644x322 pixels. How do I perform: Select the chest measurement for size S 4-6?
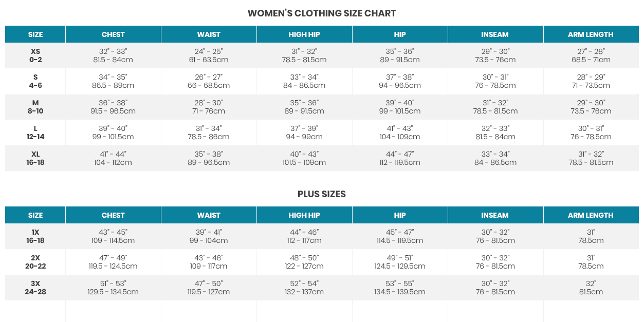(x=113, y=81)
